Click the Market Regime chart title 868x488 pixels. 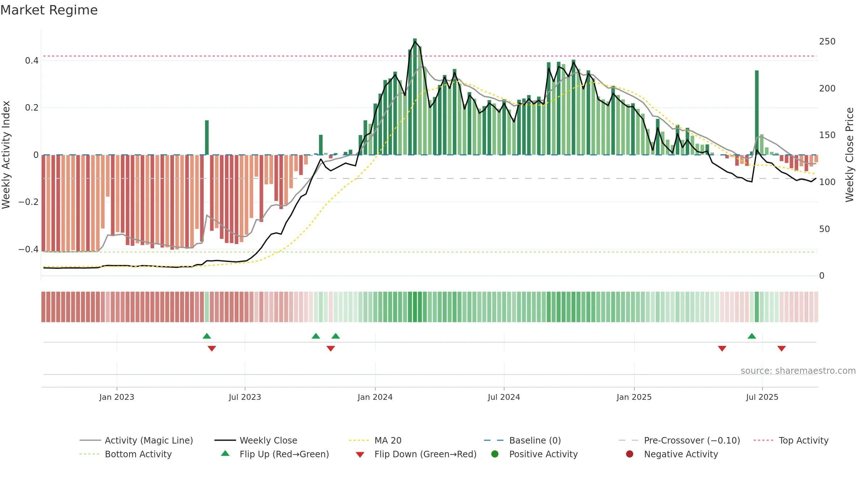coord(49,10)
